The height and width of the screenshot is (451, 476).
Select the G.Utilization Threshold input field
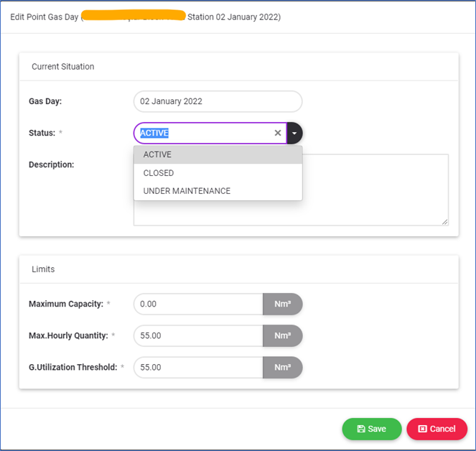tap(198, 367)
